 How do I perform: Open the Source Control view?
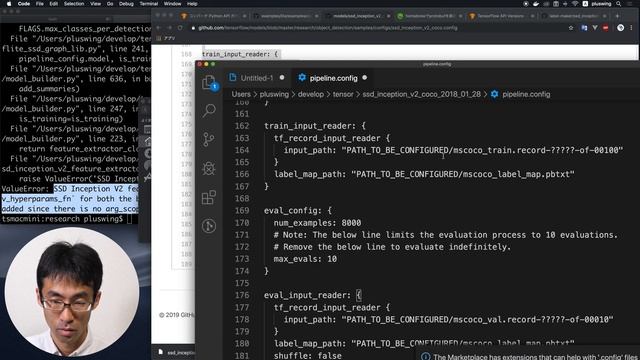[x=209, y=139]
